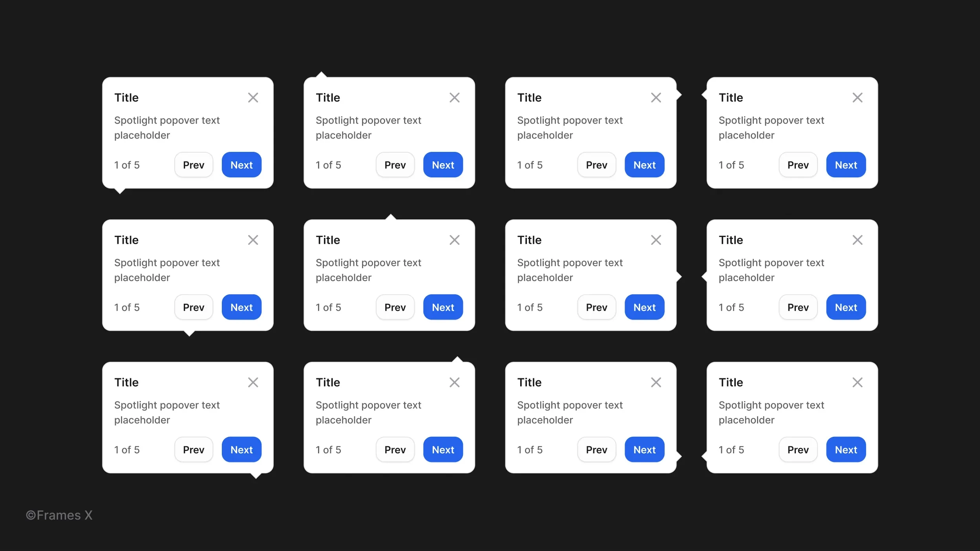The width and height of the screenshot is (980, 551).
Task: Click the 1 of 5 counter on top-left
Action: [x=127, y=165]
